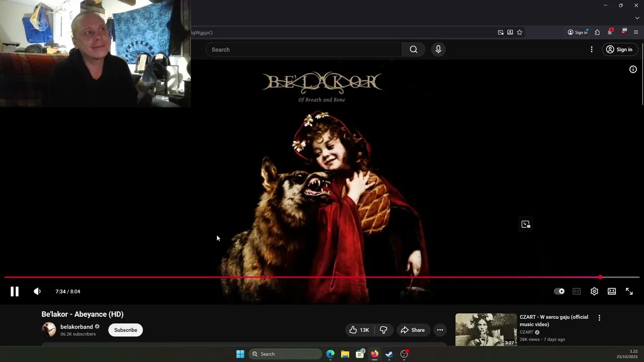644x362 pixels.
Task: Focus the YouTube search field
Action: 303,50
